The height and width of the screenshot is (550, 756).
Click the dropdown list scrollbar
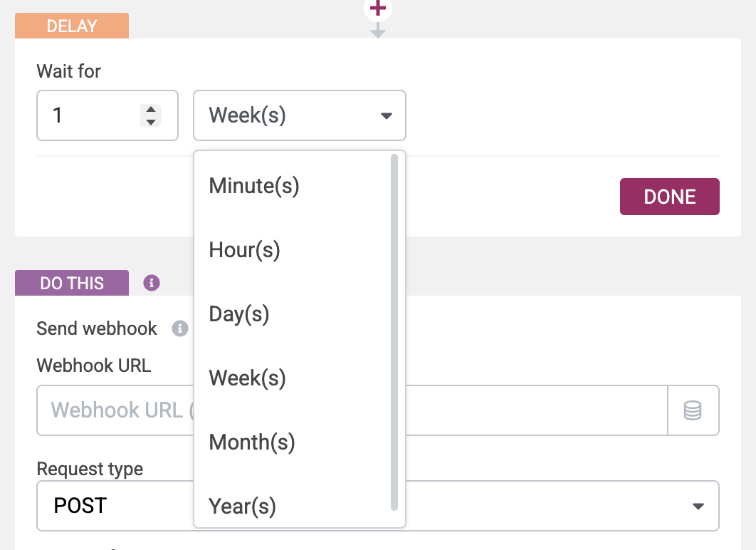tap(394, 332)
